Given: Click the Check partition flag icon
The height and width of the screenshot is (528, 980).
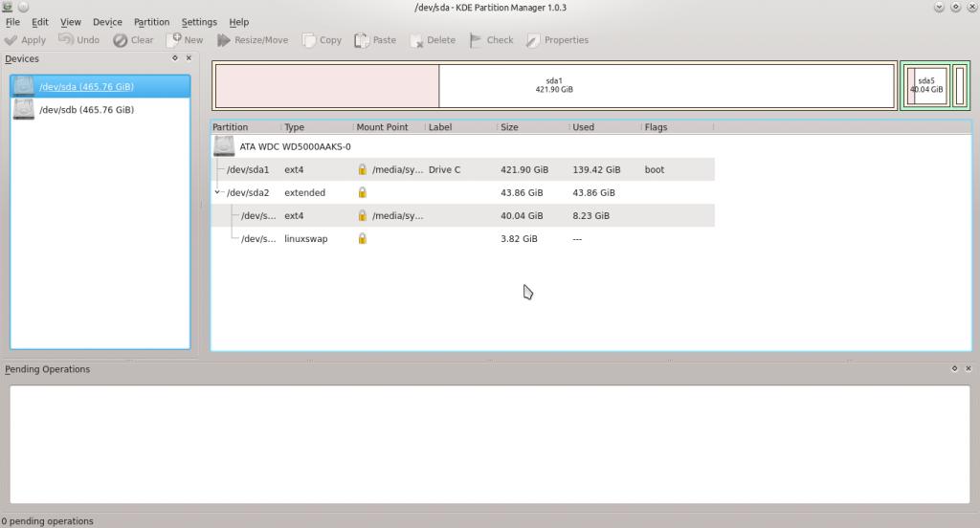Looking at the screenshot, I should pyautogui.click(x=476, y=40).
